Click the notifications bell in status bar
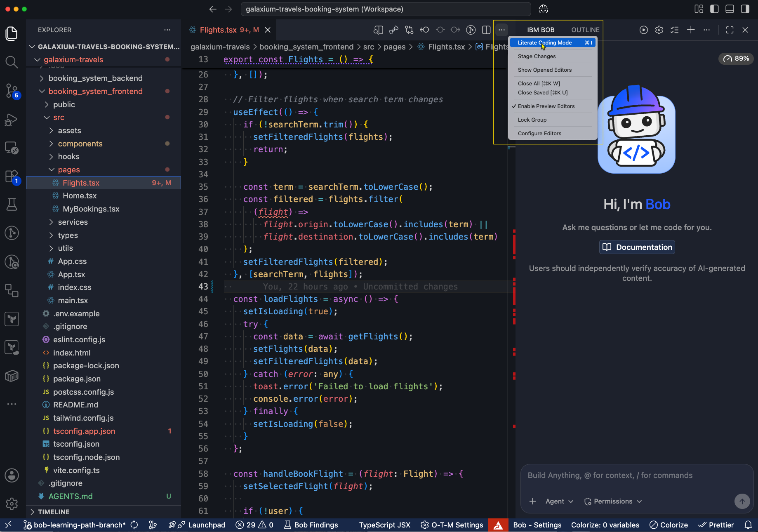 [748, 525]
